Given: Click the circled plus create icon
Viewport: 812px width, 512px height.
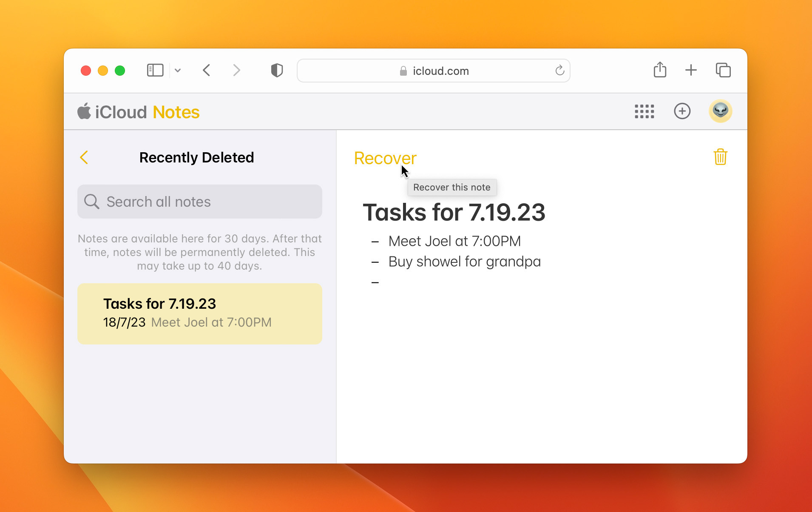Looking at the screenshot, I should pyautogui.click(x=682, y=111).
